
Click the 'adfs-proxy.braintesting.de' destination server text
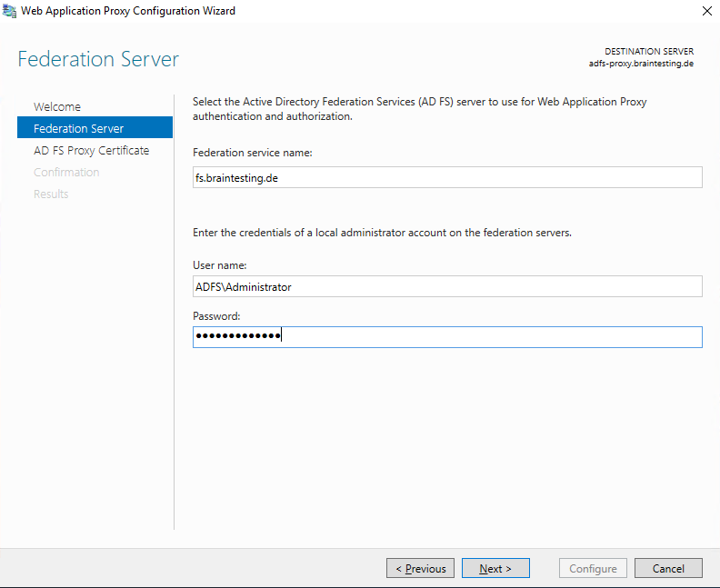click(641, 64)
